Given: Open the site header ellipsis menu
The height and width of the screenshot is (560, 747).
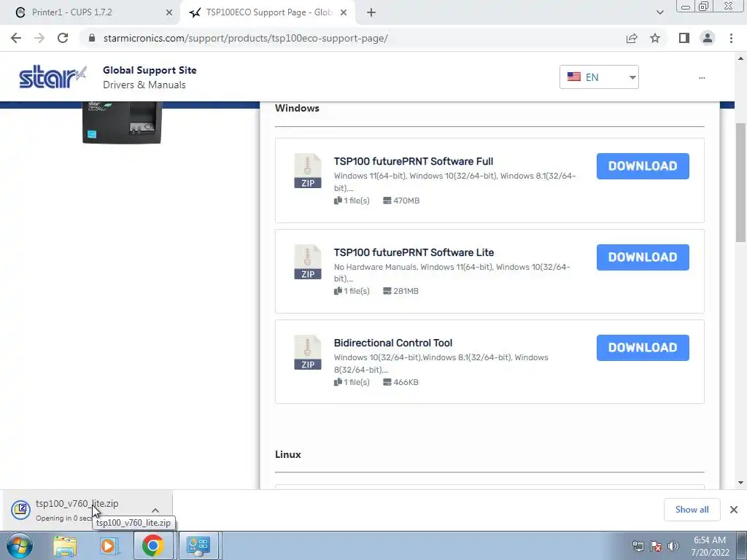Looking at the screenshot, I should pyautogui.click(x=702, y=77).
